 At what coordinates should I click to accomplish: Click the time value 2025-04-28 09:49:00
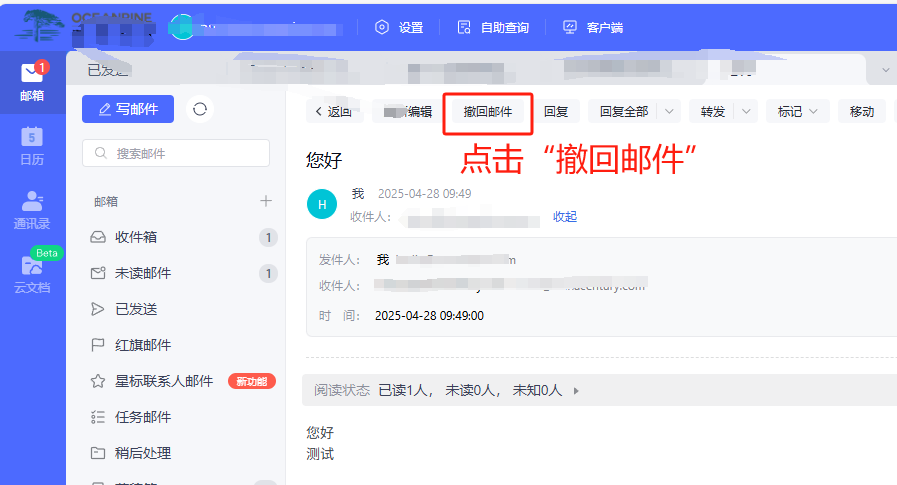coord(429,316)
